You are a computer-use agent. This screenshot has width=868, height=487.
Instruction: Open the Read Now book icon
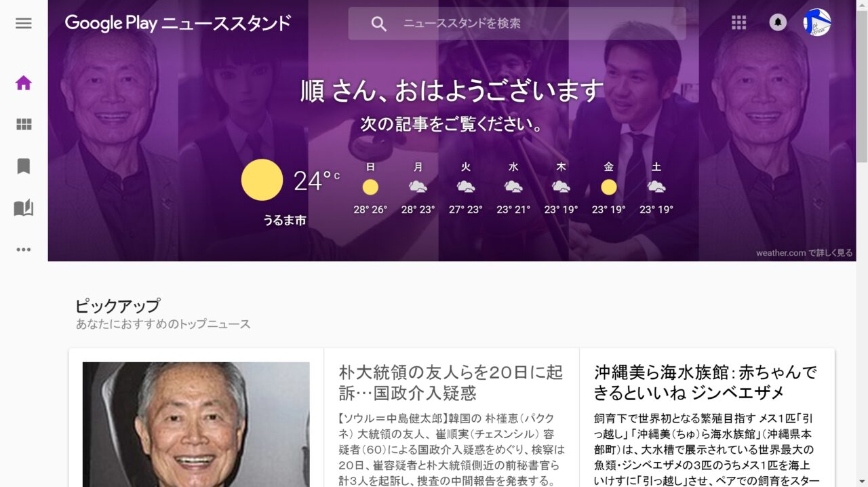24,208
